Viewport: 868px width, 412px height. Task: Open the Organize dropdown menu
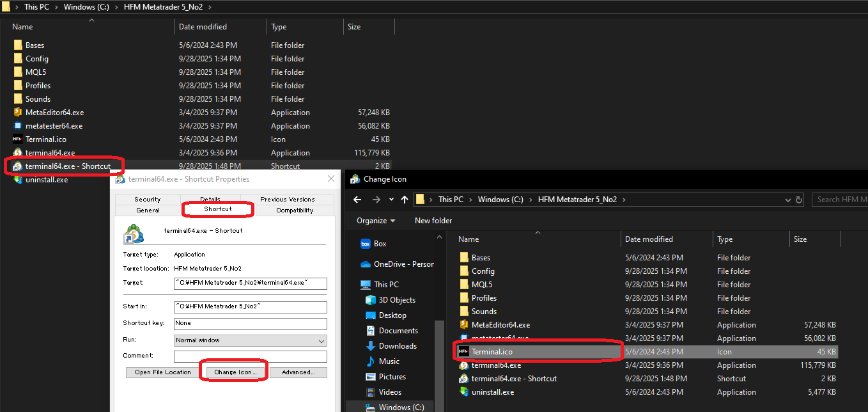coord(374,220)
